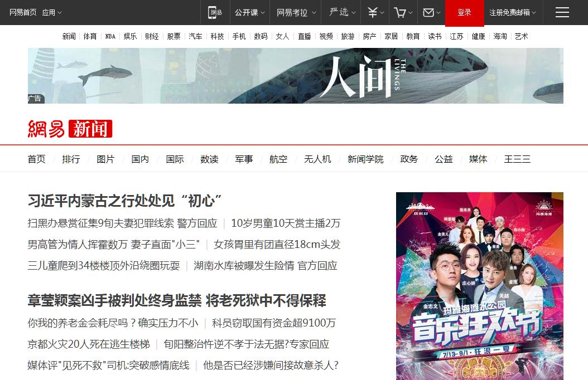
Task: Expand the 应用 dropdown
Action: [x=52, y=13]
